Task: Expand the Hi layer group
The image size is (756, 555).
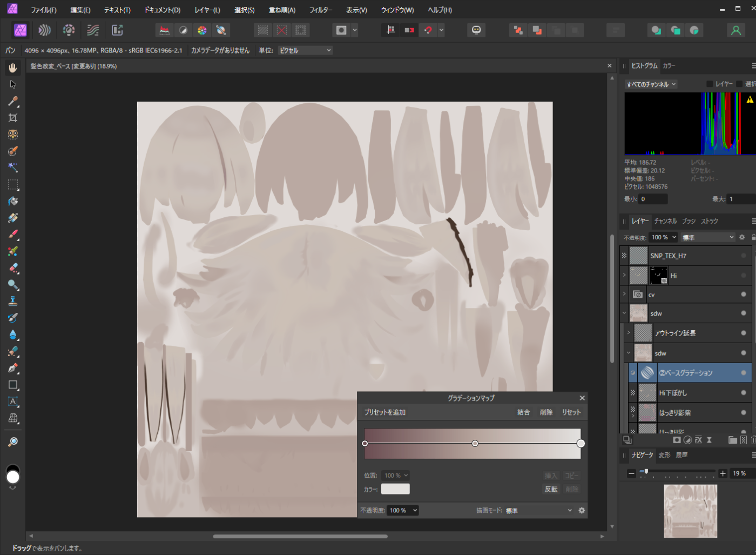Action: pos(624,276)
